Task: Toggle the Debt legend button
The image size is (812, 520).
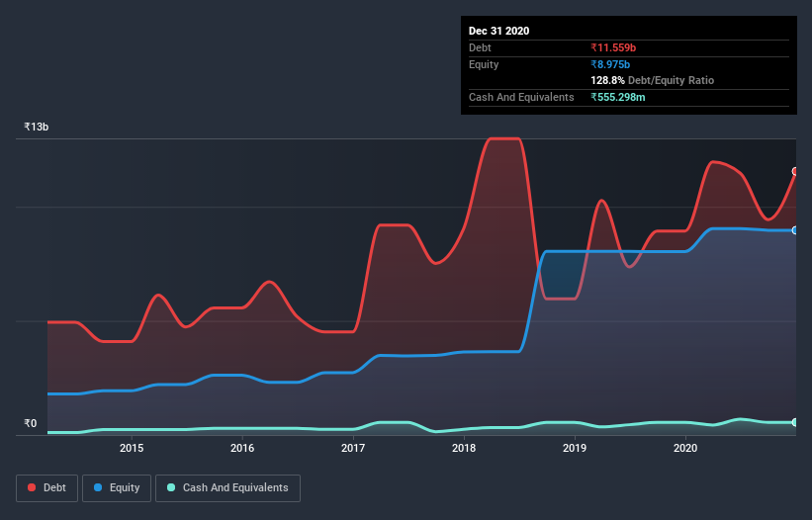Action: click(47, 488)
